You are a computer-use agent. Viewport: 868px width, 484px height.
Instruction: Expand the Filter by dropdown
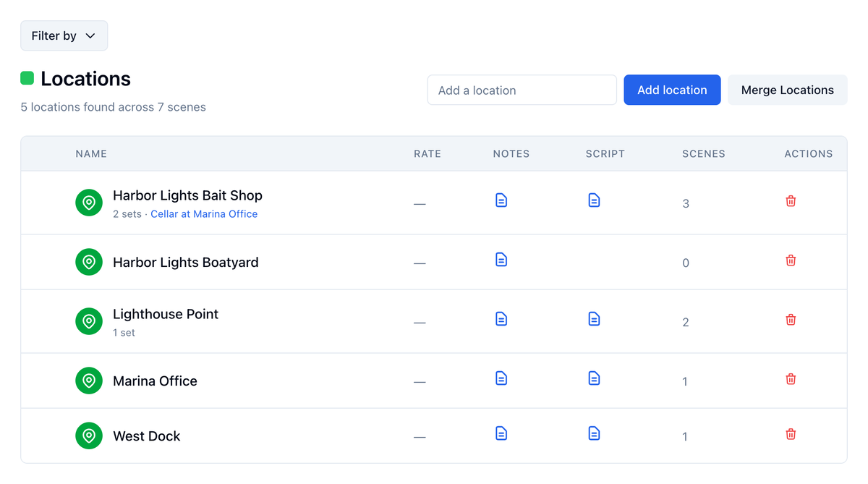click(64, 35)
